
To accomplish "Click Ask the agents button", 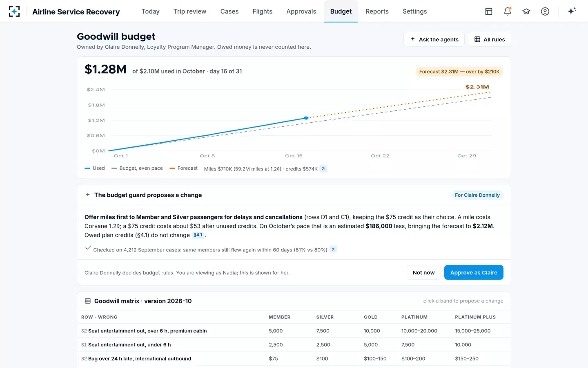I will pos(434,39).
